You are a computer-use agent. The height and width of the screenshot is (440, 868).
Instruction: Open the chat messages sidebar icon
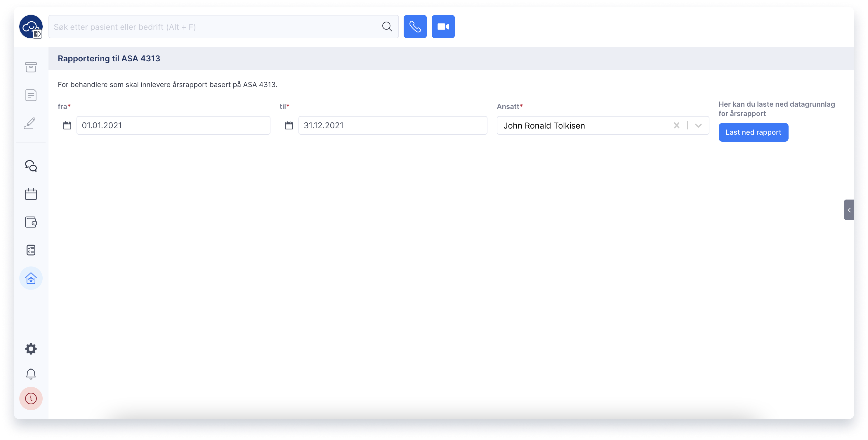[31, 166]
